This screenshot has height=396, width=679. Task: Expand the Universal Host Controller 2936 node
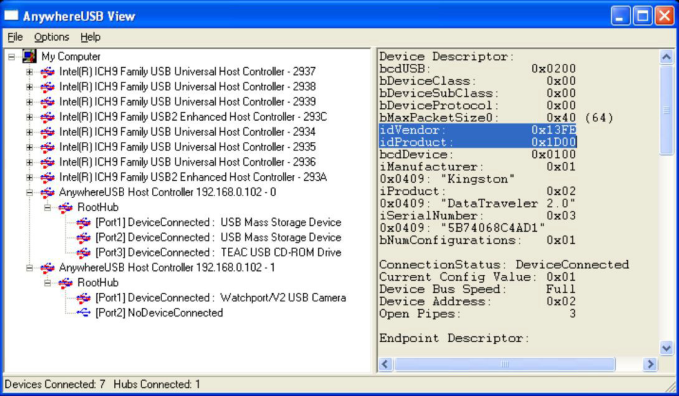(x=29, y=162)
